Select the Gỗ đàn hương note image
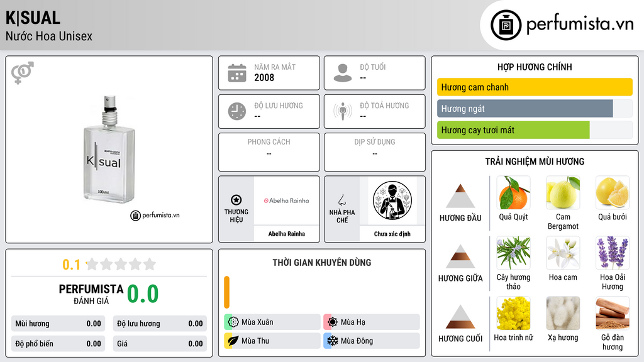The image size is (644, 362). [x=613, y=313]
